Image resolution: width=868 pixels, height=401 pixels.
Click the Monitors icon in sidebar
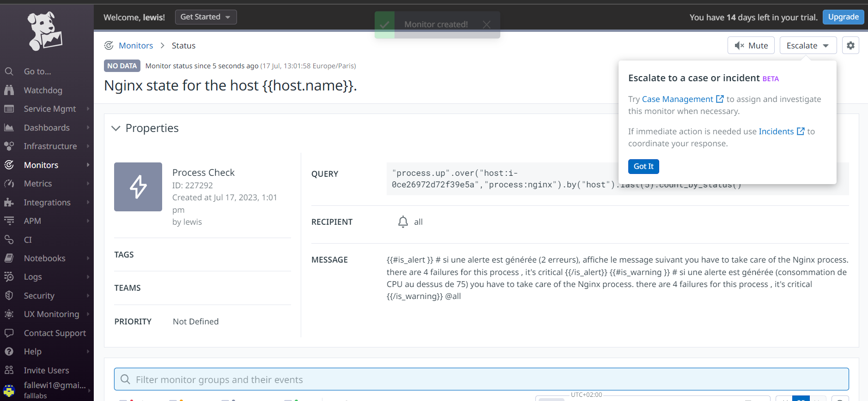(9, 165)
